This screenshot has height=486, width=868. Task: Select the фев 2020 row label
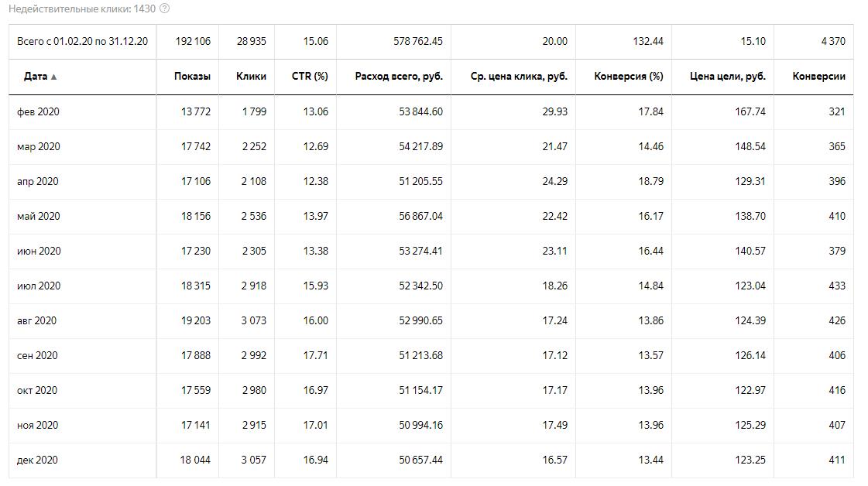point(38,111)
